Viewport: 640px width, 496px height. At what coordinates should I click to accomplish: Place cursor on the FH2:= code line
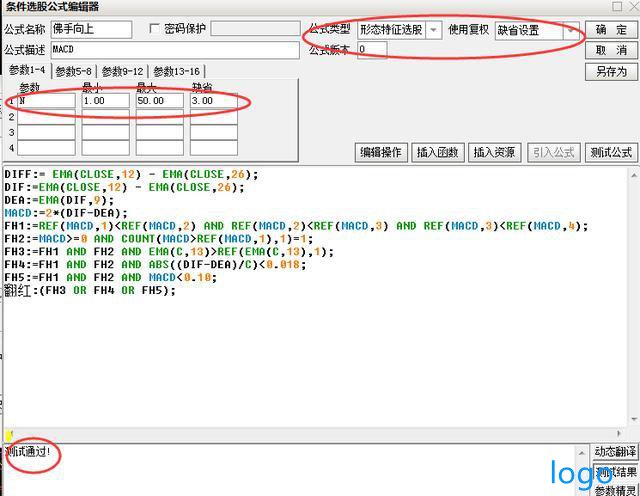(159, 239)
